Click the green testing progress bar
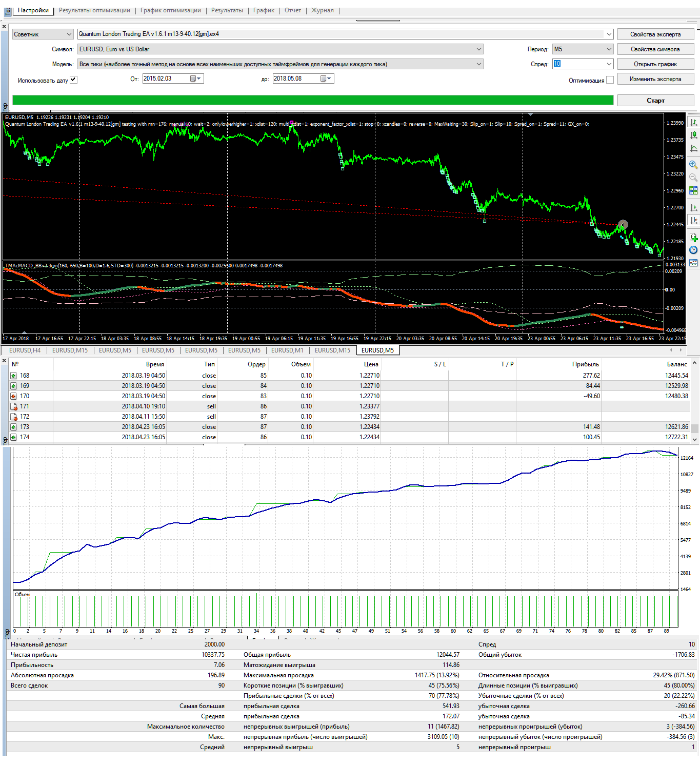 313,100
